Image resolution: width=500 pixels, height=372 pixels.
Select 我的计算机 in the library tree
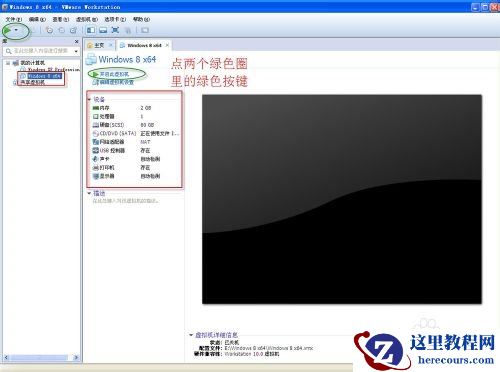point(32,63)
